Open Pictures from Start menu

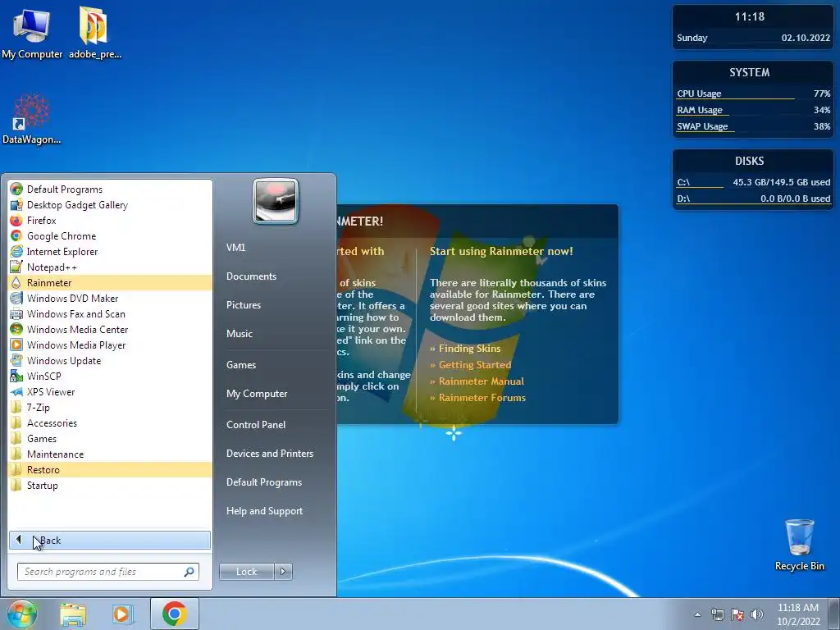(x=243, y=305)
